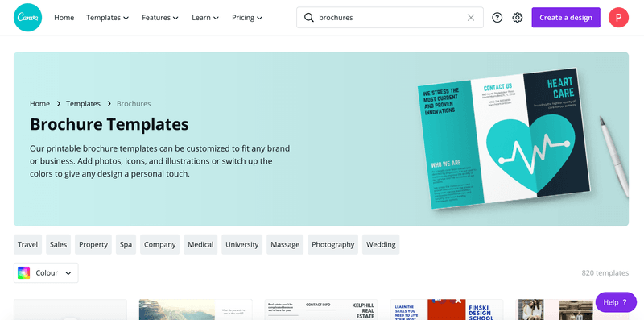Click the search magnifier icon

(x=309, y=17)
